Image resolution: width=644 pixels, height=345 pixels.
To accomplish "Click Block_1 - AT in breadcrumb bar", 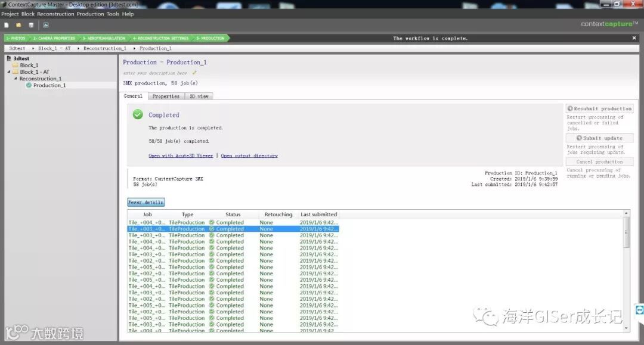I will coord(54,48).
